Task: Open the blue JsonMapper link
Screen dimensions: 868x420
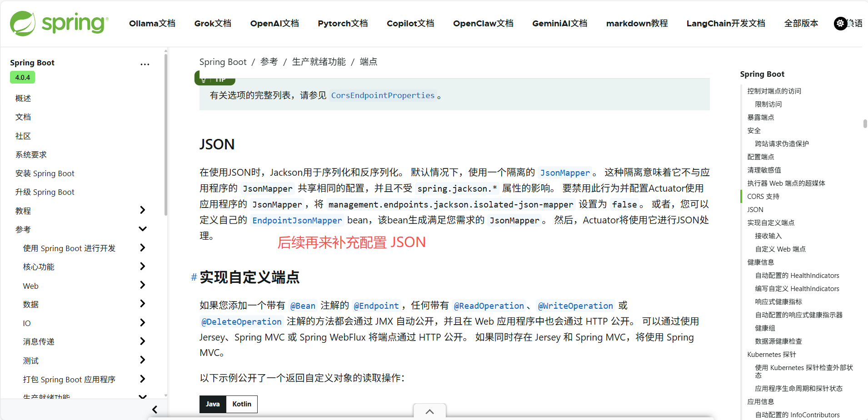Action: (x=565, y=173)
